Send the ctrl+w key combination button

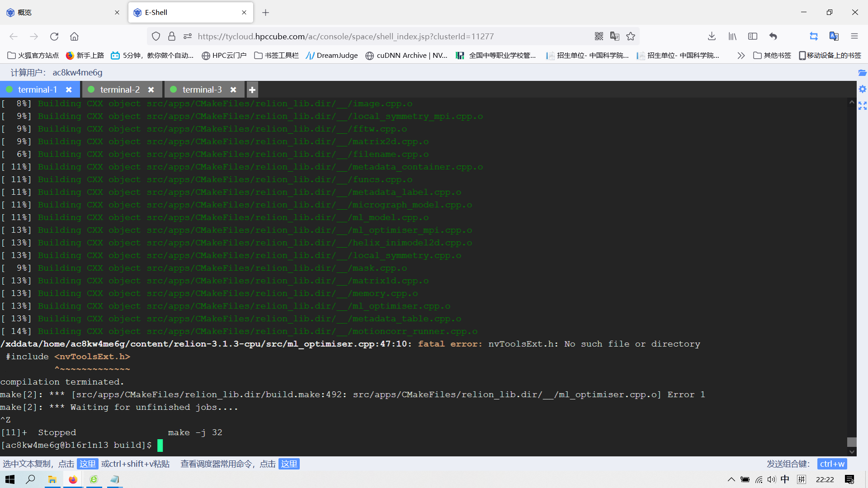click(x=832, y=464)
